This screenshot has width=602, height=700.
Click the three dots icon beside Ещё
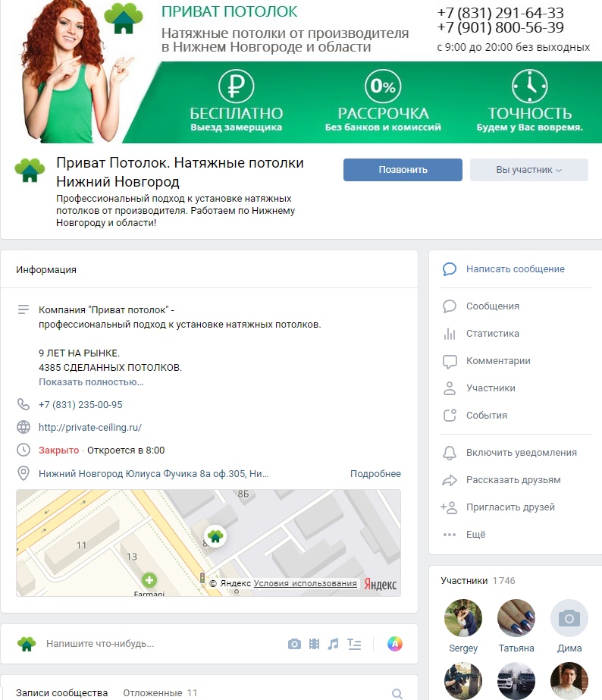point(450,535)
